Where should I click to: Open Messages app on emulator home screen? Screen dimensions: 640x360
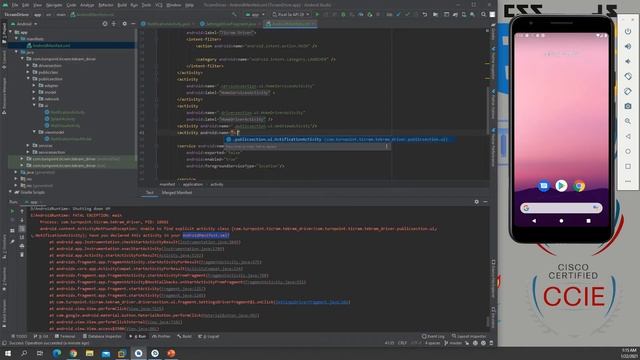(543, 186)
